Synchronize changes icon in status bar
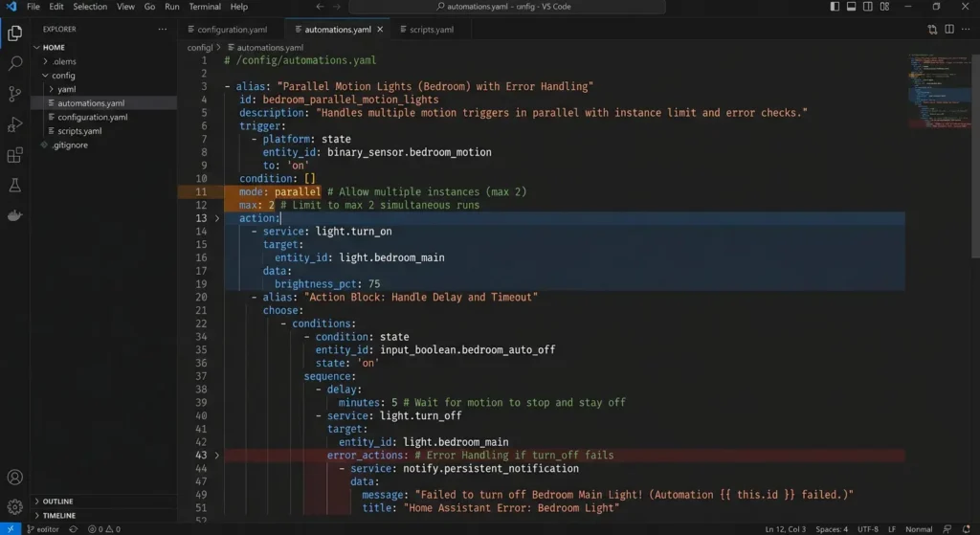 pyautogui.click(x=73, y=528)
